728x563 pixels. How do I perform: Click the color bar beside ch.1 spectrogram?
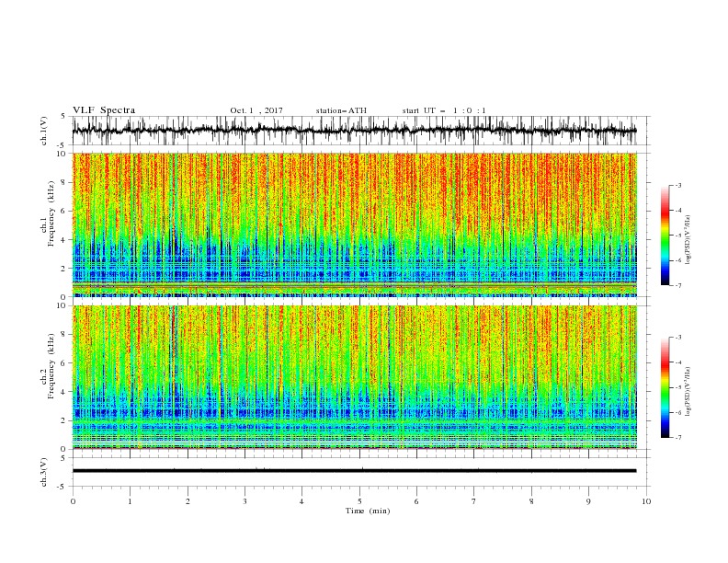(665, 236)
